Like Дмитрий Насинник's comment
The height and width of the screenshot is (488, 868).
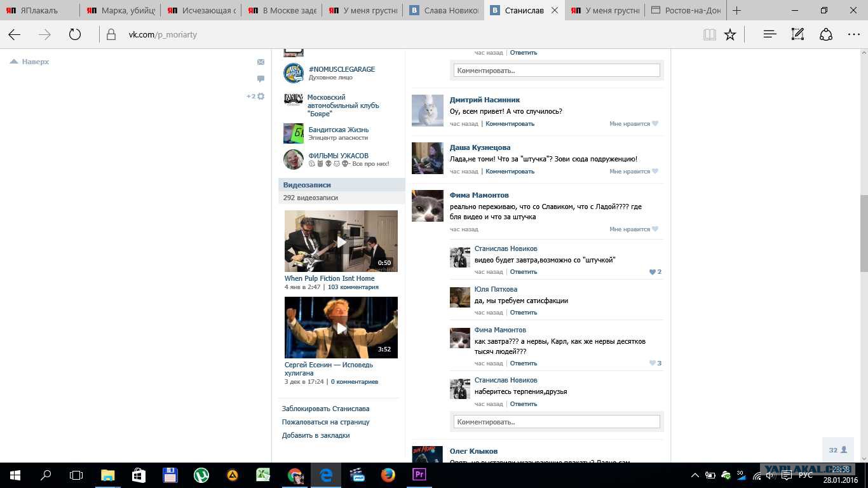634,124
